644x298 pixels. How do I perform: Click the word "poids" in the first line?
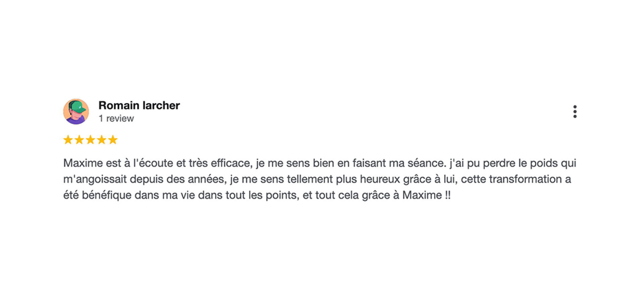(543, 163)
